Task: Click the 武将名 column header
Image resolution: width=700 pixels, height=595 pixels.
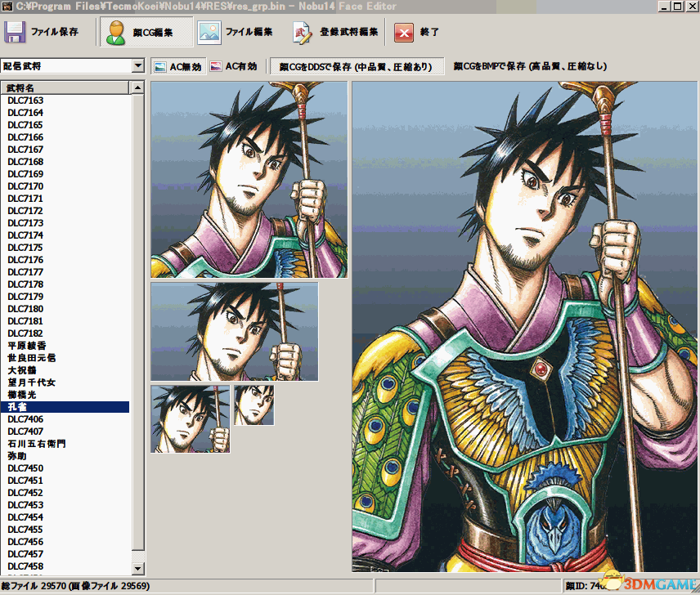Action: click(65, 88)
